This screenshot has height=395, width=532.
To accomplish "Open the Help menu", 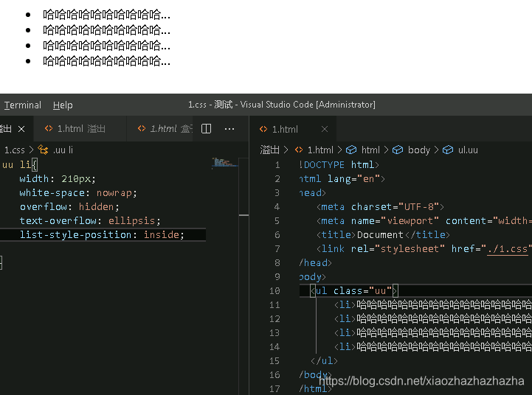I will tap(63, 105).
